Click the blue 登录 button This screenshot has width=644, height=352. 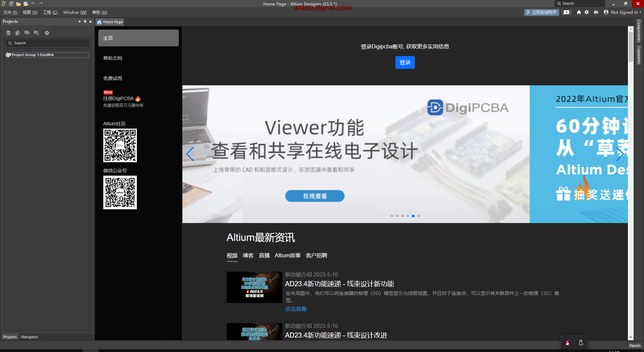pos(405,62)
